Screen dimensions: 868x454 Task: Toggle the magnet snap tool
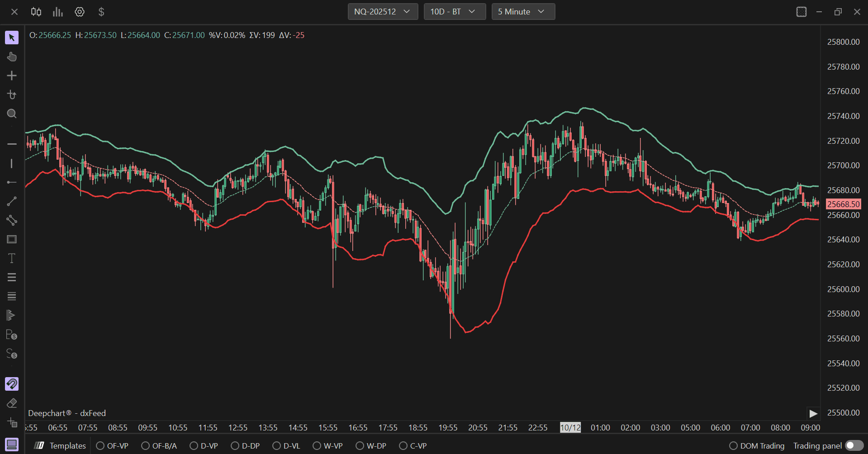tap(12, 384)
